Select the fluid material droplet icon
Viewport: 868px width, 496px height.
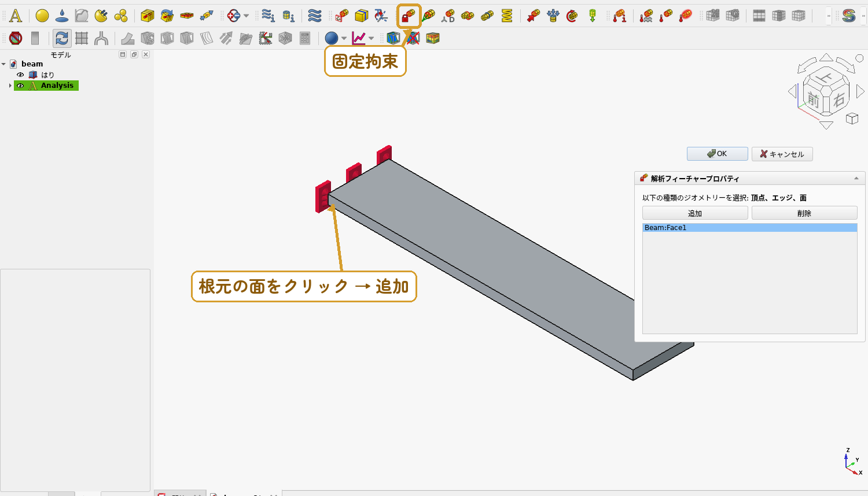62,16
